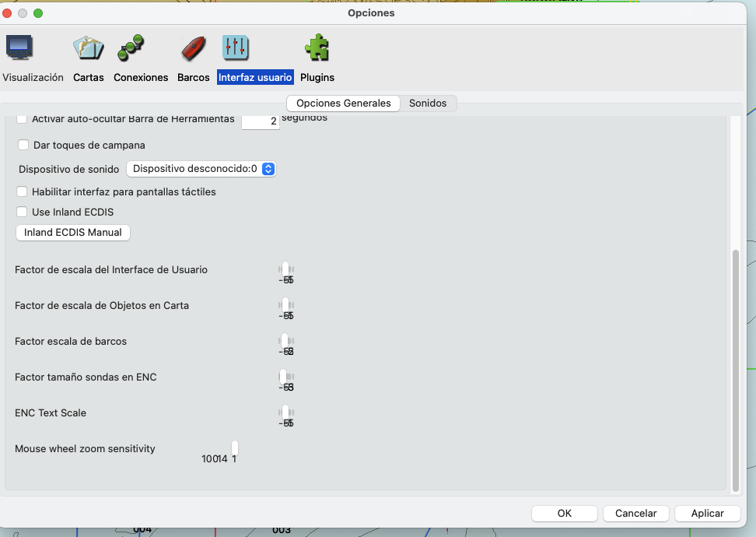Open the Dispositivo de sonido dropdown

pos(201,169)
